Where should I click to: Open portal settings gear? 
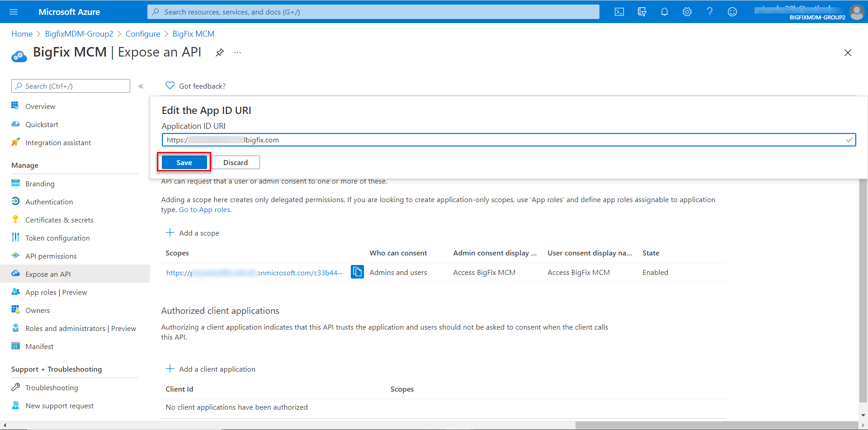(687, 12)
